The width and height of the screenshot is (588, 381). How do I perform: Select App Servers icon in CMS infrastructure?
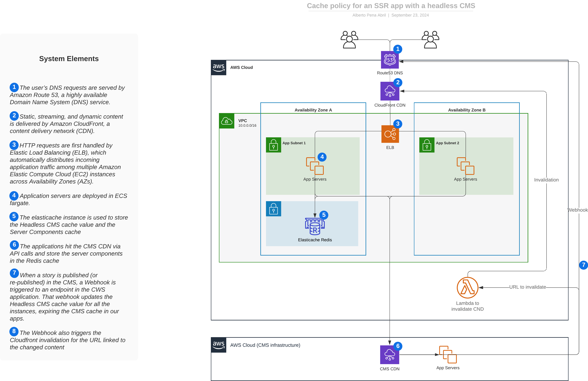(x=448, y=354)
